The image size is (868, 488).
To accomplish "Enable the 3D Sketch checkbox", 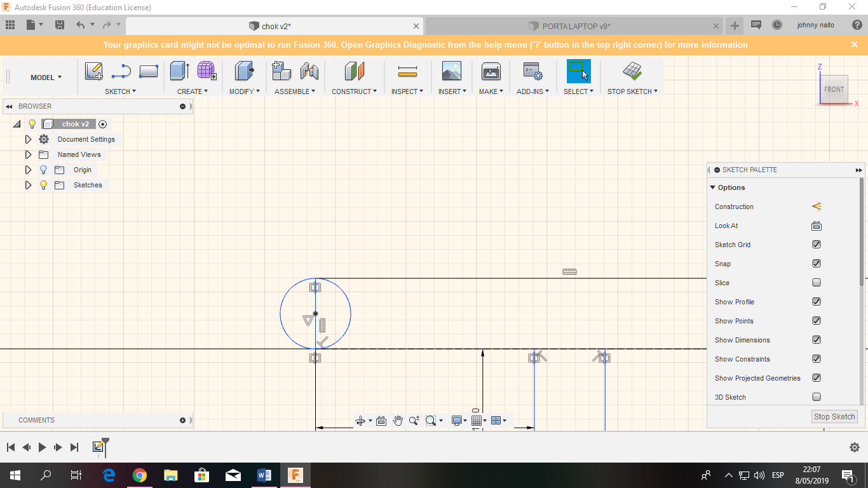I will pos(817,397).
